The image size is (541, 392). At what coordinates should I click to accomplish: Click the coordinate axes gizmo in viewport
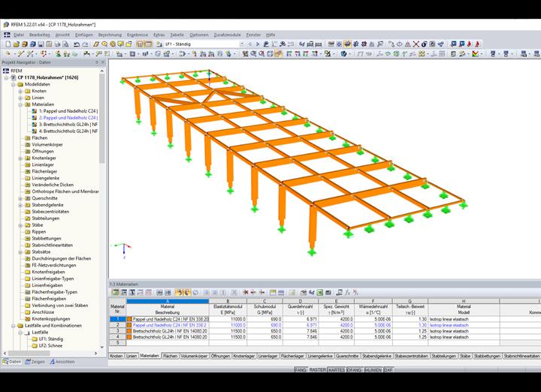click(x=123, y=250)
